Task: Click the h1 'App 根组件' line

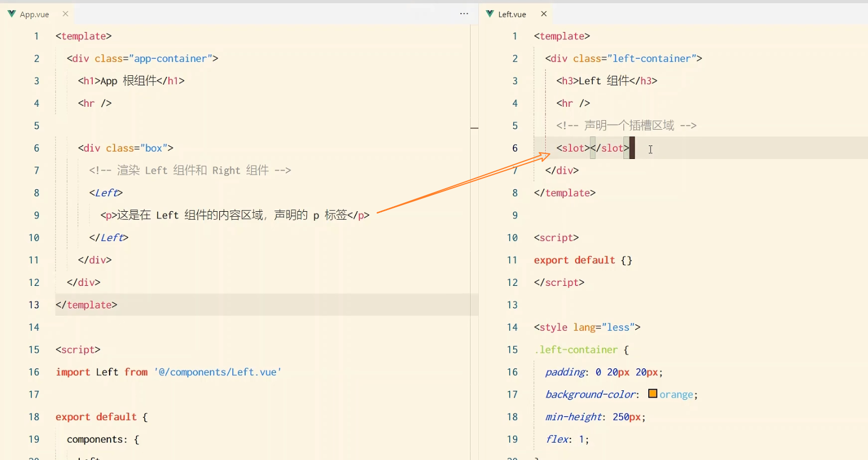Action: [x=131, y=81]
